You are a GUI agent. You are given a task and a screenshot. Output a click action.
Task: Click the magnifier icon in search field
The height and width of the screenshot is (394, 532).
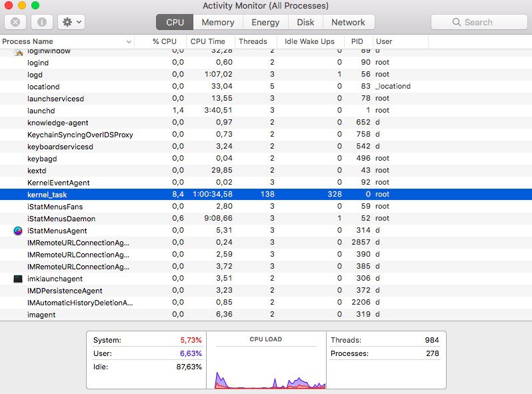coord(457,22)
